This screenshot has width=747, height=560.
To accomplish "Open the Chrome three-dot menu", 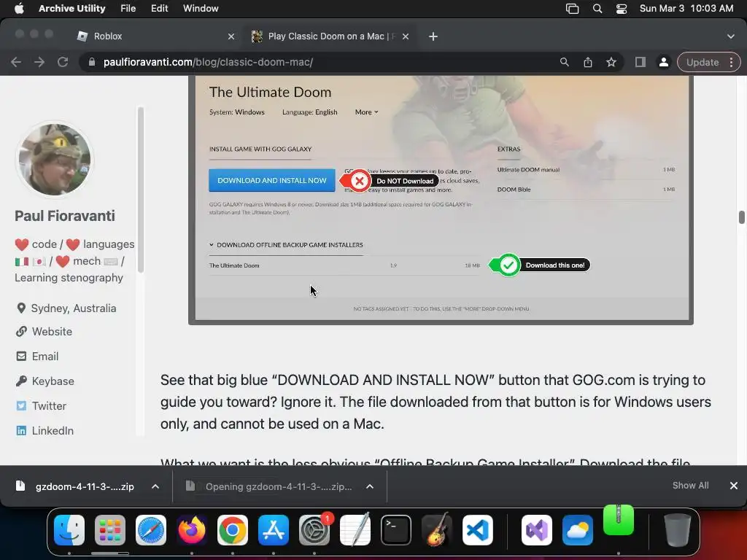I will click(731, 62).
